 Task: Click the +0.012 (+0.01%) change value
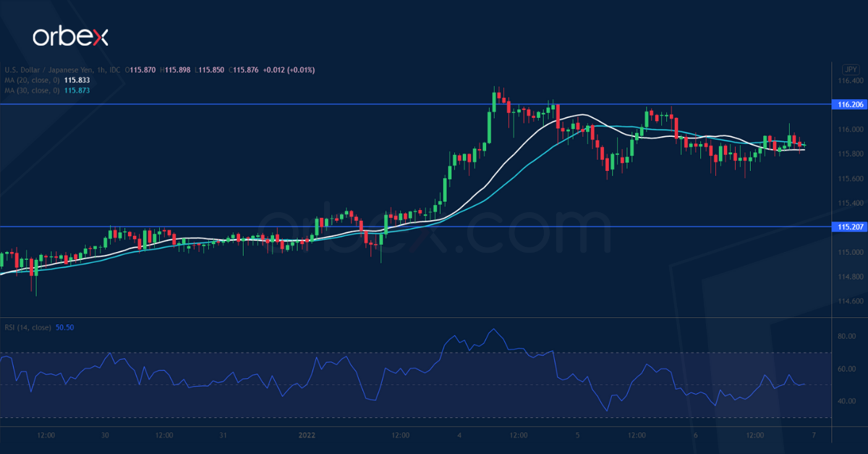290,70
